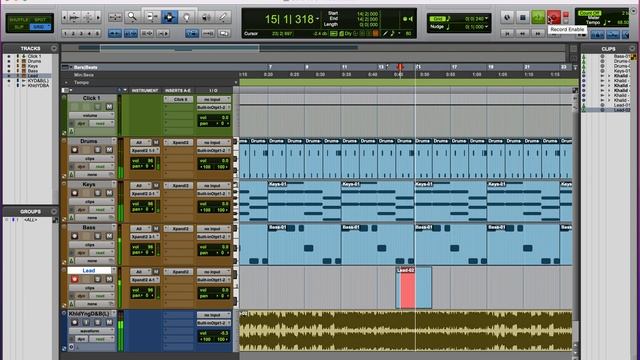
Task: Select the Scrubber speaker tool
Action: pos(206,17)
